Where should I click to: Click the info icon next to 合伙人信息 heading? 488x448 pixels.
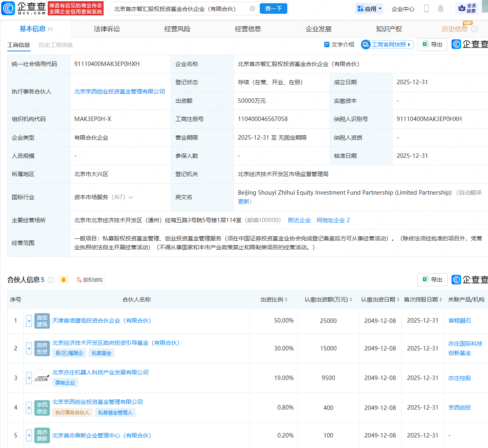pyautogui.click(x=51, y=279)
